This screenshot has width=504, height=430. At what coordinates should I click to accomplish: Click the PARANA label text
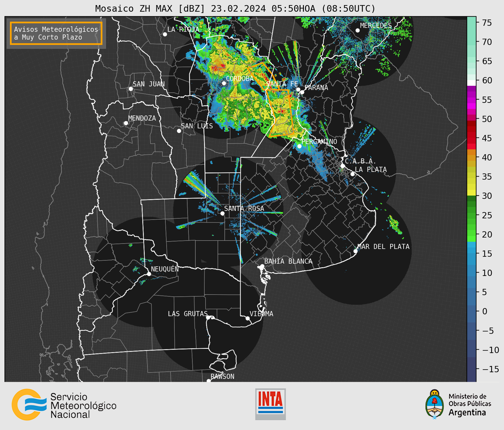pyautogui.click(x=316, y=88)
